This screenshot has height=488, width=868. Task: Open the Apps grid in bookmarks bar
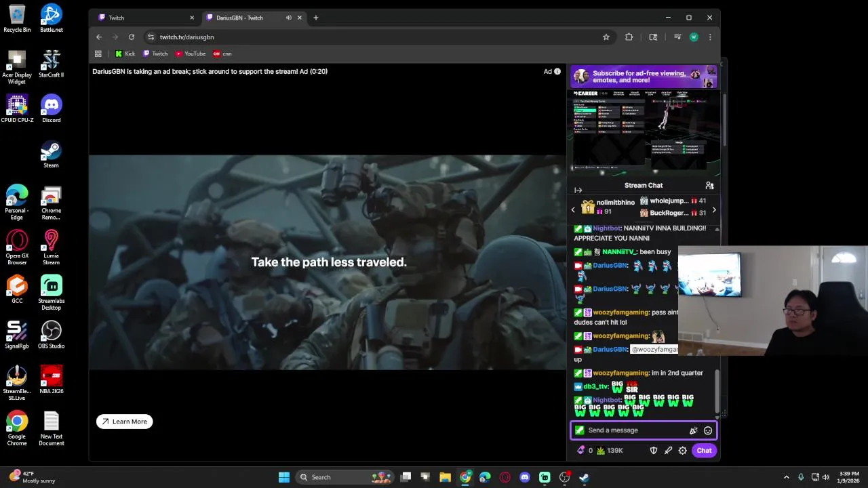pyautogui.click(x=98, y=54)
